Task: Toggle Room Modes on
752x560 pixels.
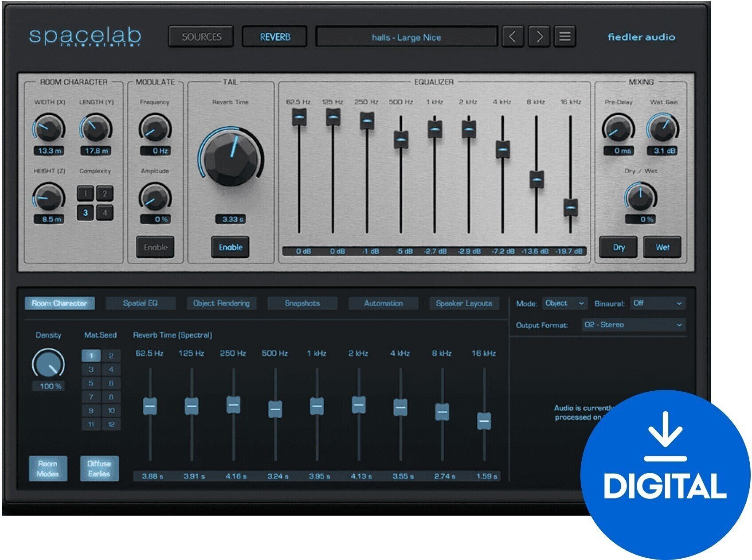Action: [48, 467]
